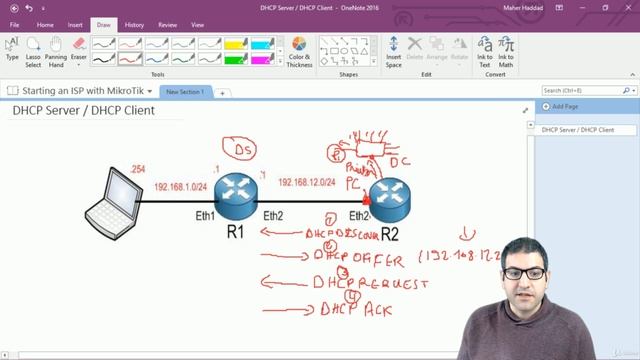The width and height of the screenshot is (640, 360).
Task: Open the Eraser options dropdown arrow
Action: [78, 65]
